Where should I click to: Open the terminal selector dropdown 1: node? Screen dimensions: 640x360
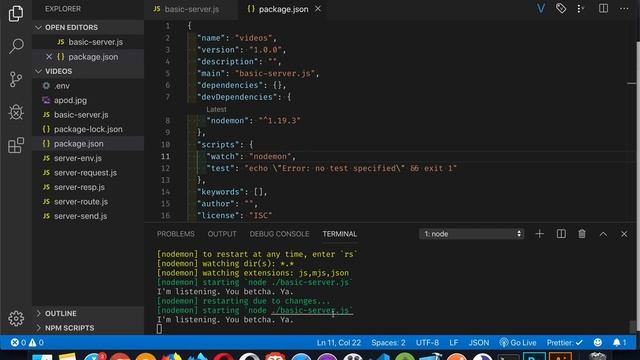pos(471,234)
